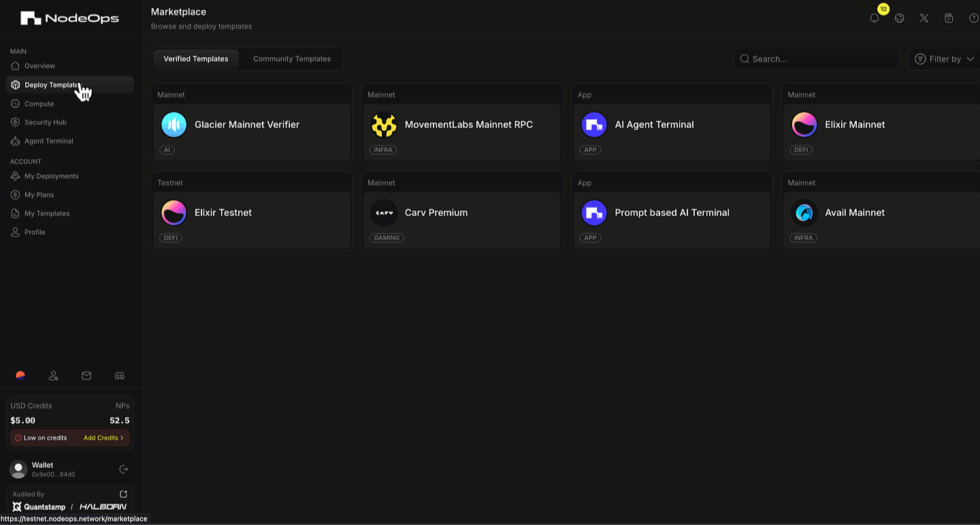
Task: Click the GAMING tag on Carv Premium
Action: [x=387, y=238]
